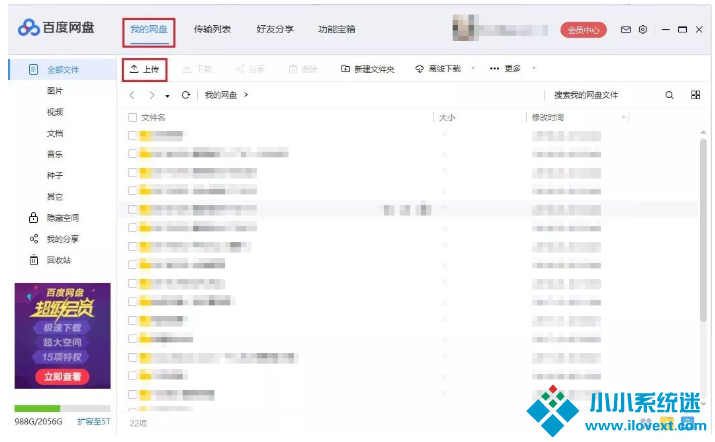The image size is (715, 442).
Task: Click the user avatar picture
Action: click(466, 28)
